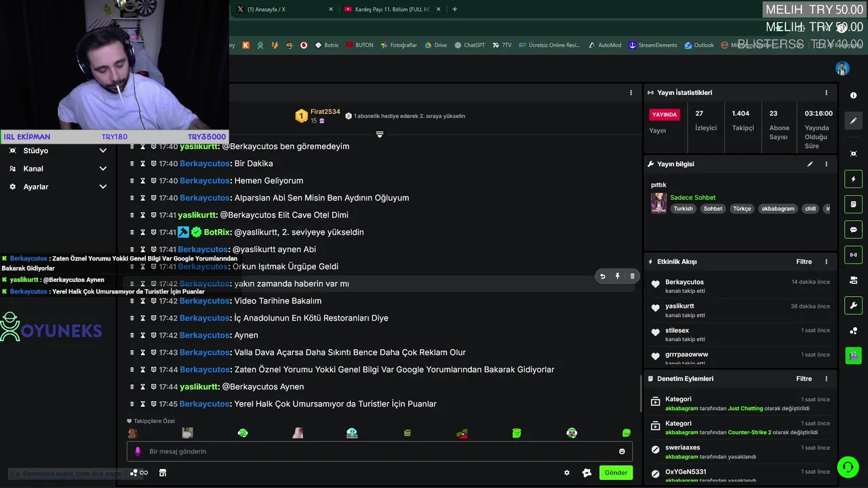Click the camera device icon in the right sidebar
This screenshot has height=488, width=868.
point(854,280)
